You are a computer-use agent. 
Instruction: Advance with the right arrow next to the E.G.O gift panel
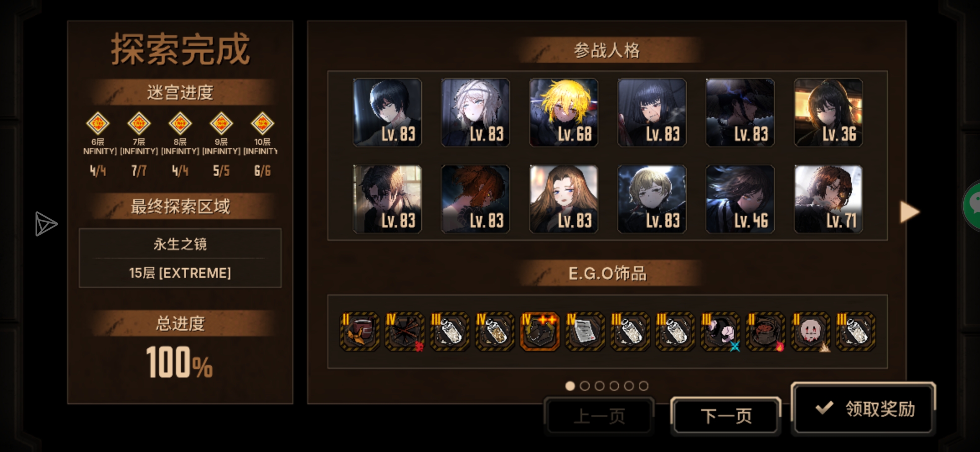pos(909,212)
